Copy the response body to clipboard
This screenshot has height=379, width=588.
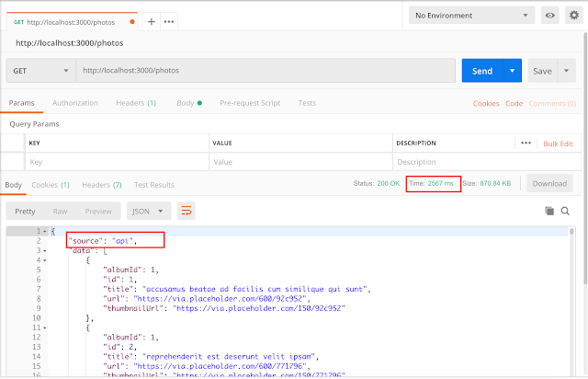(549, 211)
